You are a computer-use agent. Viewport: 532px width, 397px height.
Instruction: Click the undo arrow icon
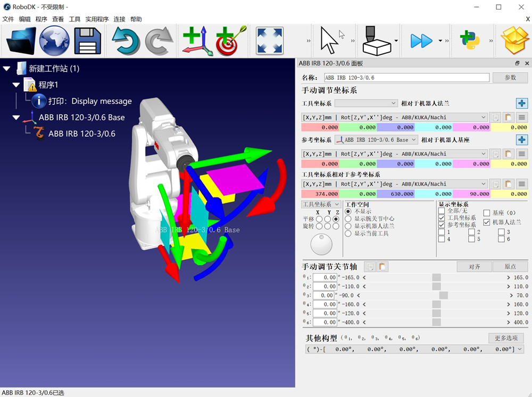(x=126, y=41)
